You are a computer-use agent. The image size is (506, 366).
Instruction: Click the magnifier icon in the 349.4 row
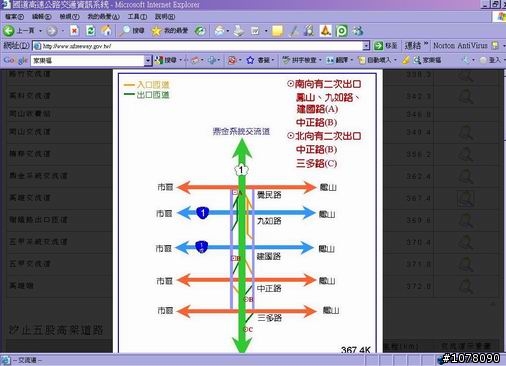466,132
